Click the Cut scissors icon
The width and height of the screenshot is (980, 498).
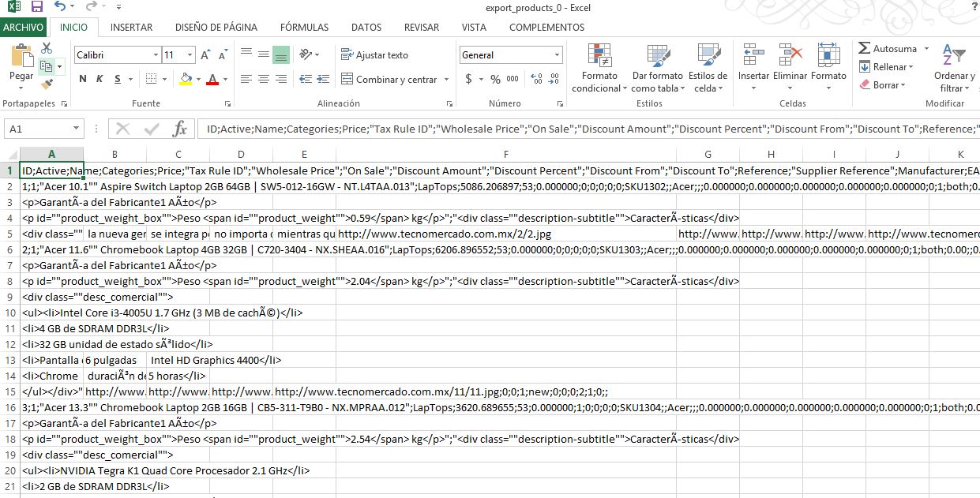(47, 49)
